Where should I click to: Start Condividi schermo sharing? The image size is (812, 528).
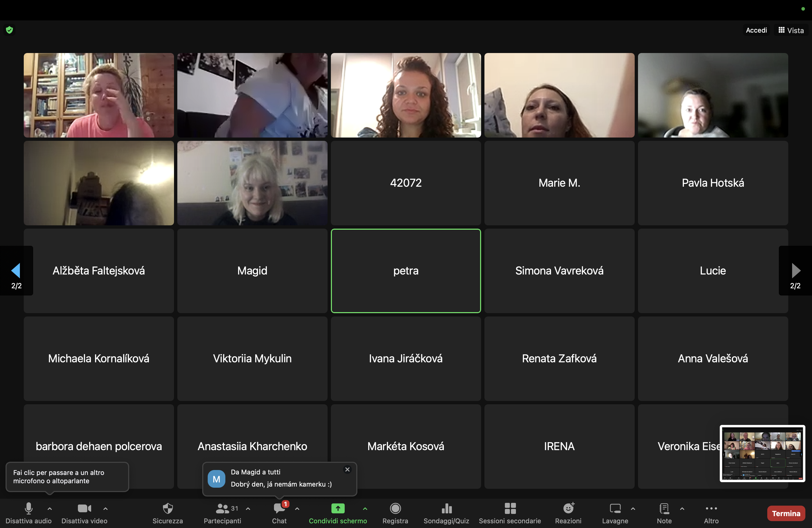(338, 513)
